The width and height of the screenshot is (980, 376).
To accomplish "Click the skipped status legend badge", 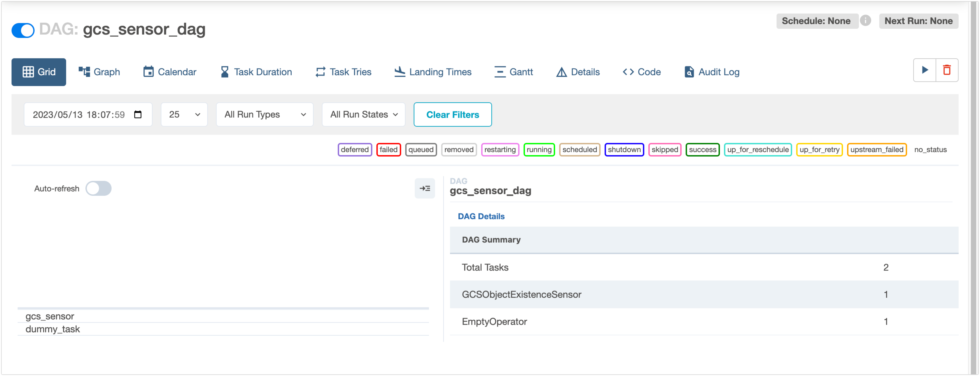I will (665, 150).
